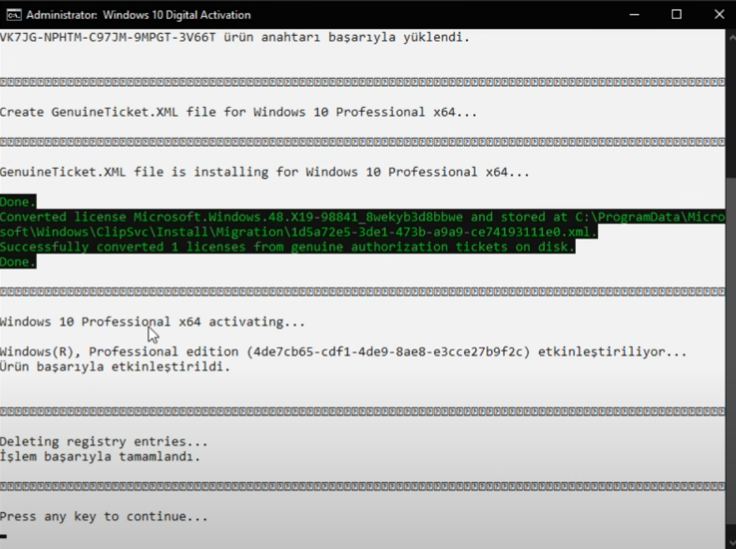Click 'Create GenuineTicket.XML file for Windows 10' line
This screenshot has height=549, width=736.
click(238, 112)
